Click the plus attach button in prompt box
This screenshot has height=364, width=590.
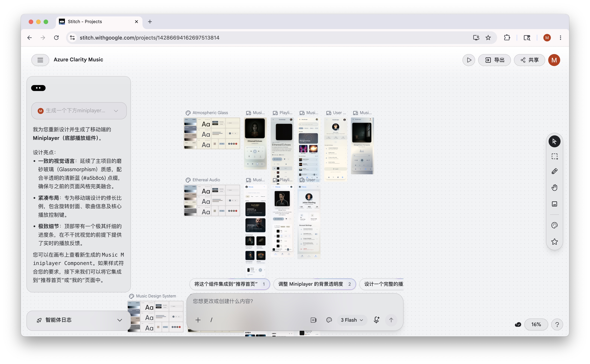pos(198,320)
